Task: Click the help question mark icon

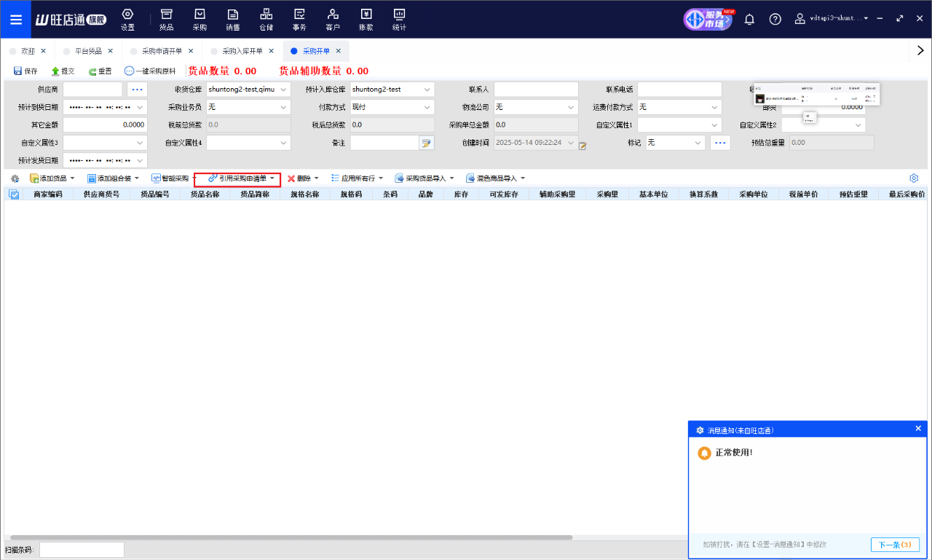Action: tap(775, 19)
